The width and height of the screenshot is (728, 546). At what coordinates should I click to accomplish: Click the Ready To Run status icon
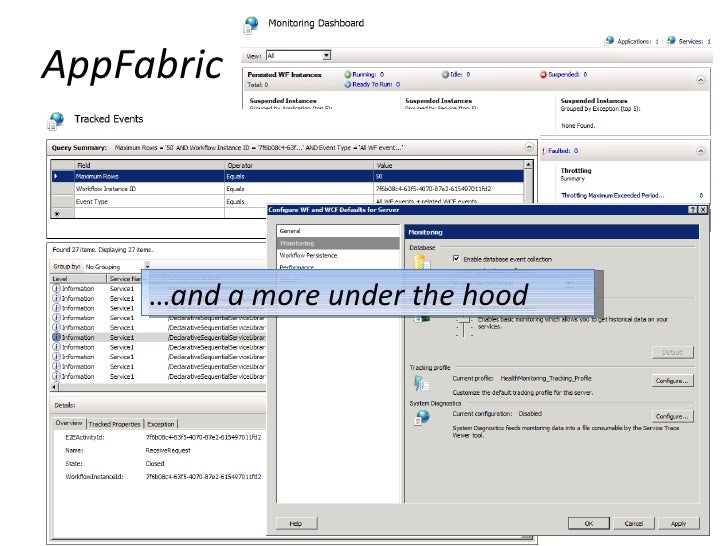coord(347,84)
